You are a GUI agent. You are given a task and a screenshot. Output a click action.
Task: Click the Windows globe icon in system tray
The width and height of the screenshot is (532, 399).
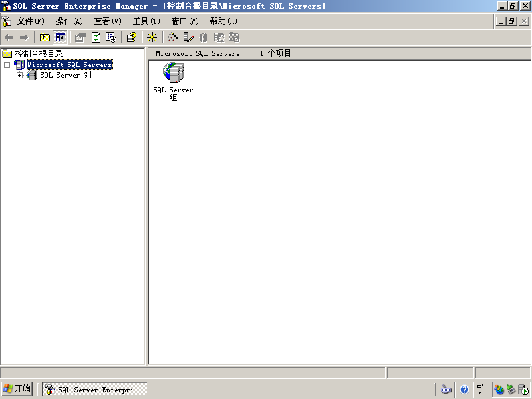click(x=499, y=390)
